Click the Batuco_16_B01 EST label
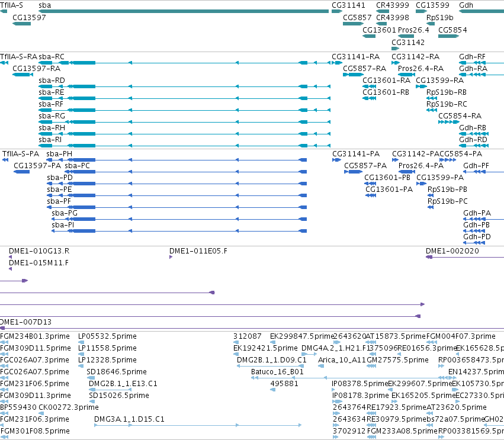504x440 pixels. point(277,372)
